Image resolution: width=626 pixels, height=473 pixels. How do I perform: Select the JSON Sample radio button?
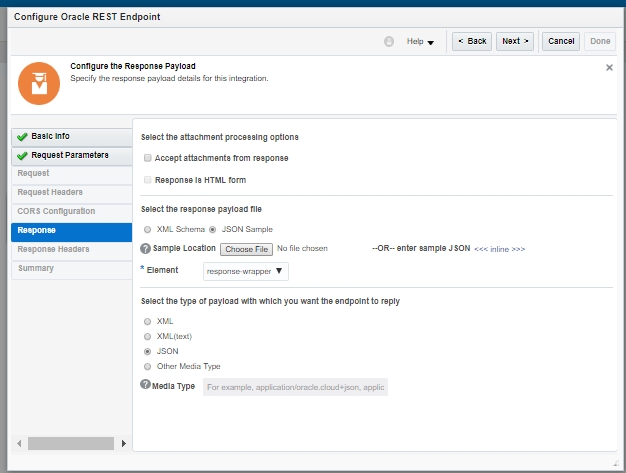point(213,230)
